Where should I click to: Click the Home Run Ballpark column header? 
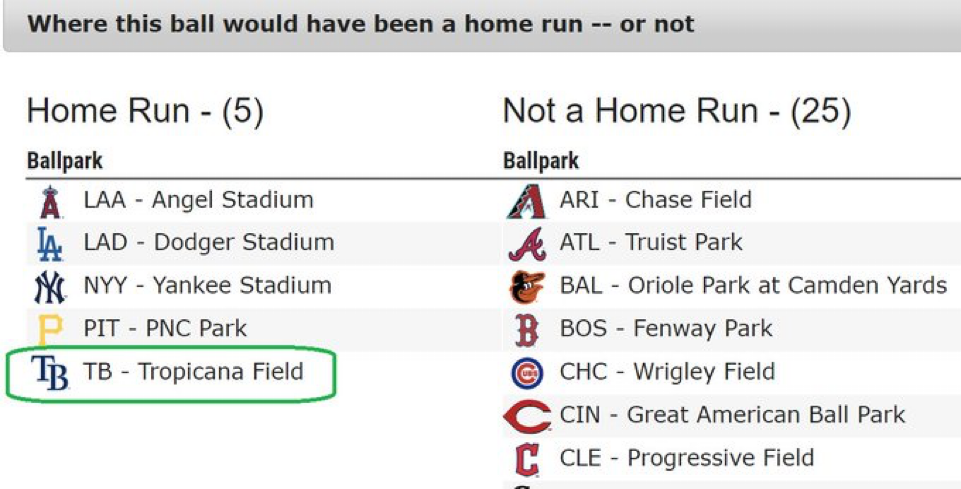point(64,161)
